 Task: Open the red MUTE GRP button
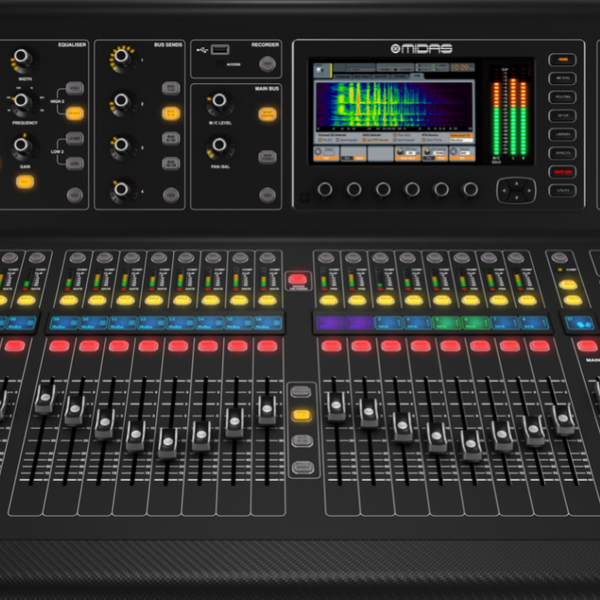tap(562, 172)
